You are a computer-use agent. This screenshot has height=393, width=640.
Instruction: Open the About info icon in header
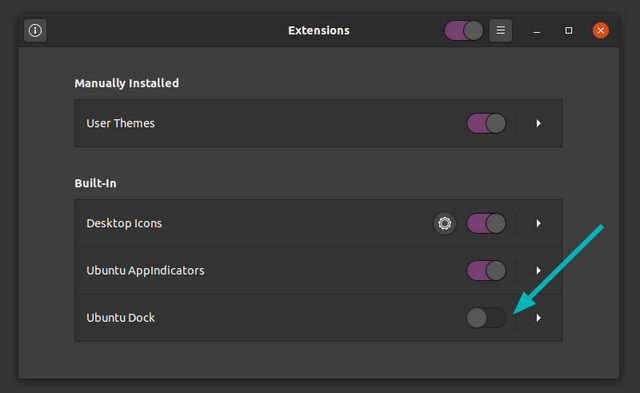point(35,30)
